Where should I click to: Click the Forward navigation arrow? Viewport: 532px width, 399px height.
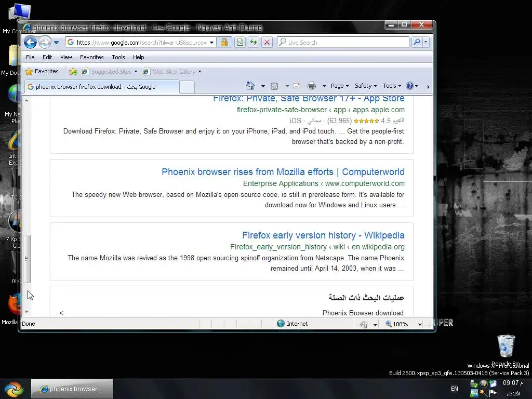click(x=45, y=43)
